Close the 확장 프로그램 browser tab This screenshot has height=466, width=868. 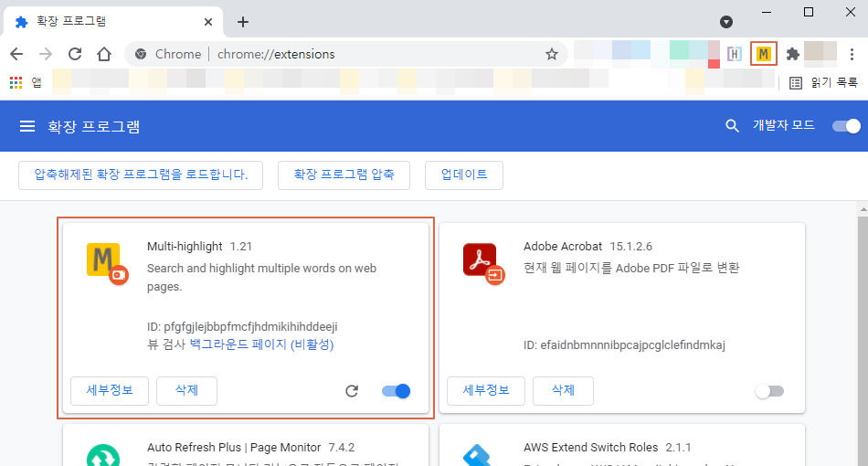point(208,22)
